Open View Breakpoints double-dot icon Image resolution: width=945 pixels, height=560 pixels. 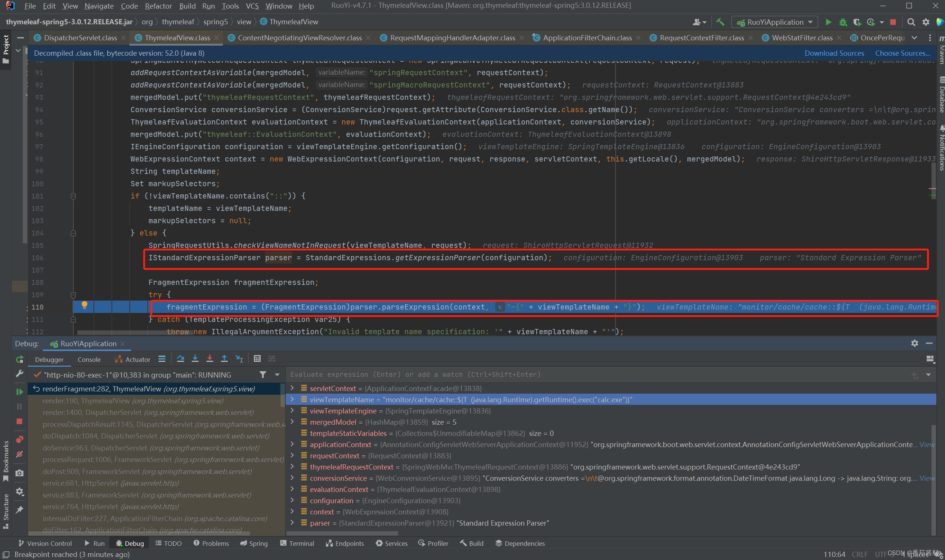[x=19, y=440]
